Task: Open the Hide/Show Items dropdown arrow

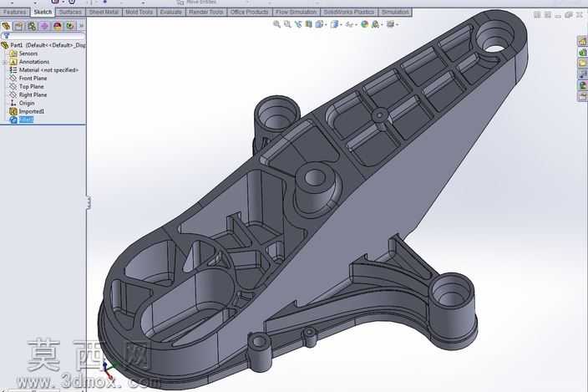Action: coord(356,25)
